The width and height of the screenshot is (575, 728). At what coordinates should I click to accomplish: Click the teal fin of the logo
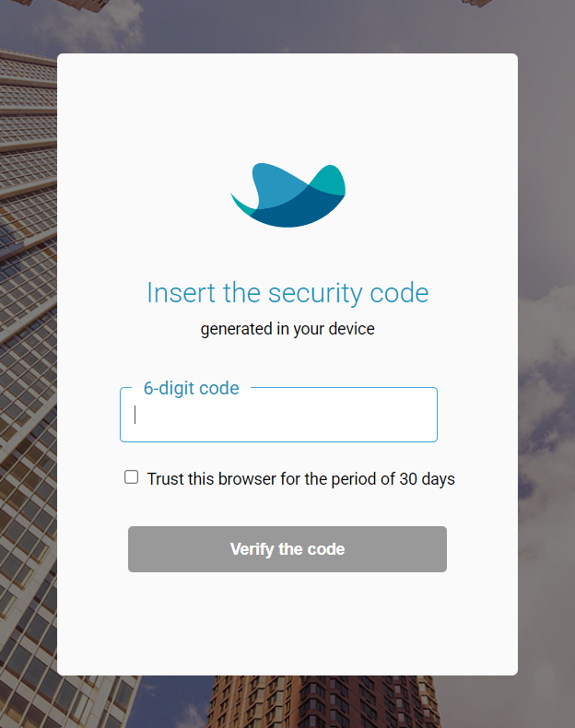click(330, 180)
